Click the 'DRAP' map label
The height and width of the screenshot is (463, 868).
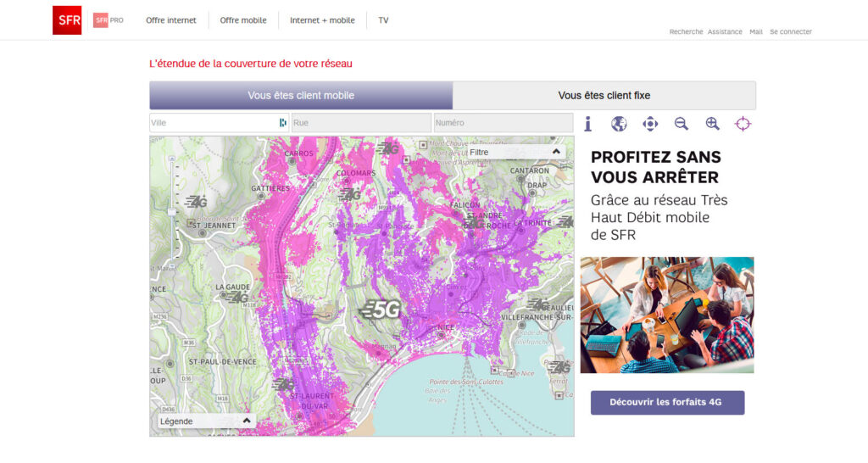coord(537,185)
